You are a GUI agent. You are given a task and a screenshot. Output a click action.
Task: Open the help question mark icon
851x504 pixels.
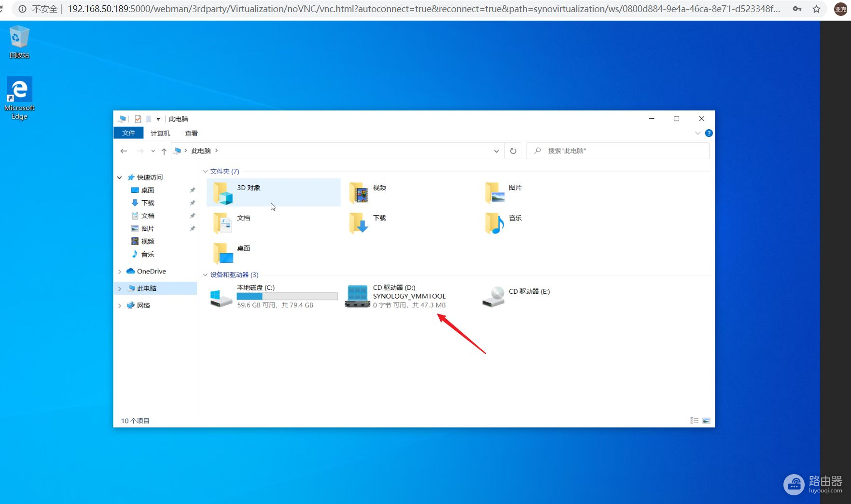(x=709, y=133)
